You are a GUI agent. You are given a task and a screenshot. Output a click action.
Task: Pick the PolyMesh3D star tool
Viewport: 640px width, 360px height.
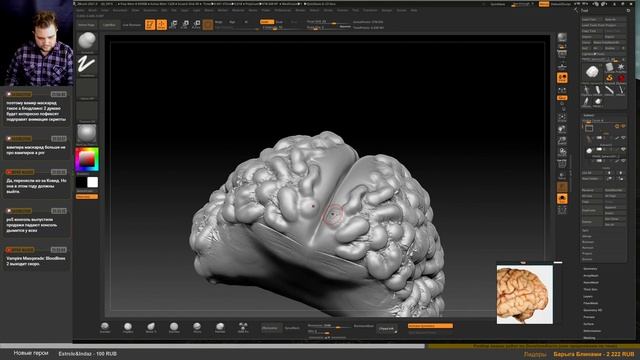pyautogui.click(x=621, y=67)
